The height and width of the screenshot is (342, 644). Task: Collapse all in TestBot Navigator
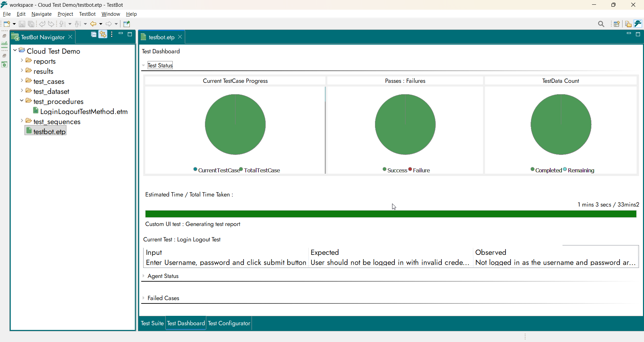click(x=94, y=35)
